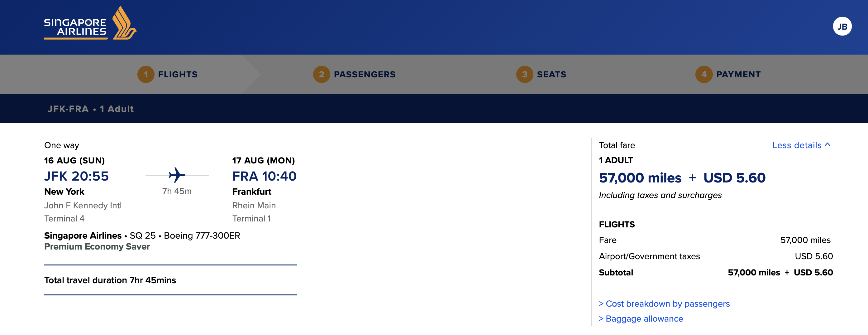Click the step 4 Payment circle
The width and height of the screenshot is (868, 335).
pos(704,74)
